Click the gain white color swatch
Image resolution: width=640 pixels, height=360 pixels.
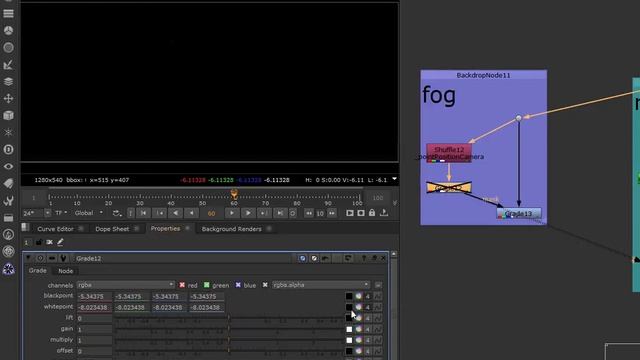(349, 329)
